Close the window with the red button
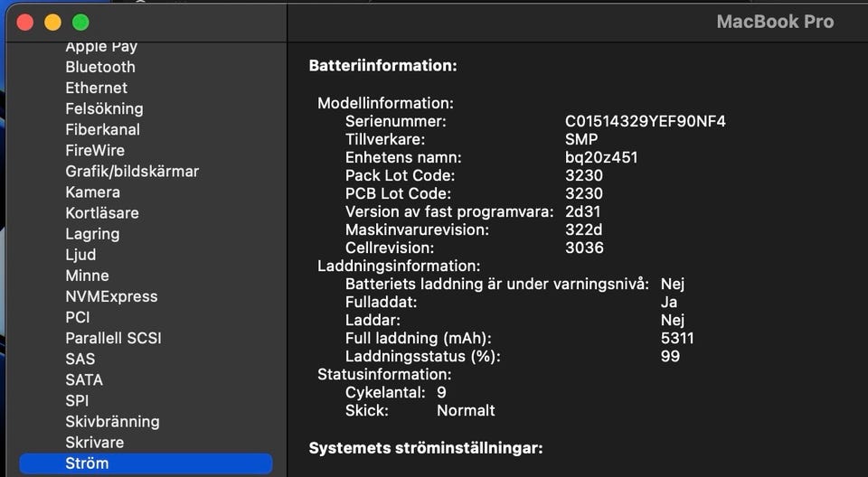This screenshot has width=868, height=477. pyautogui.click(x=25, y=23)
